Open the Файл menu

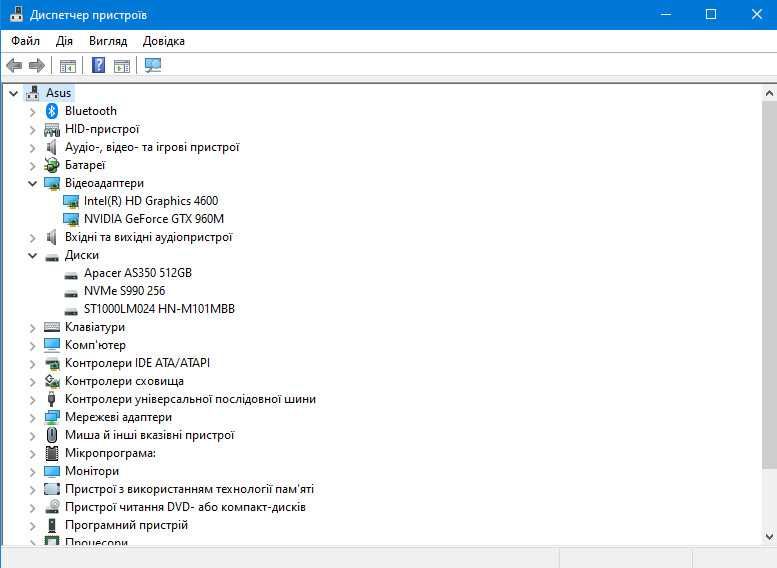click(25, 41)
